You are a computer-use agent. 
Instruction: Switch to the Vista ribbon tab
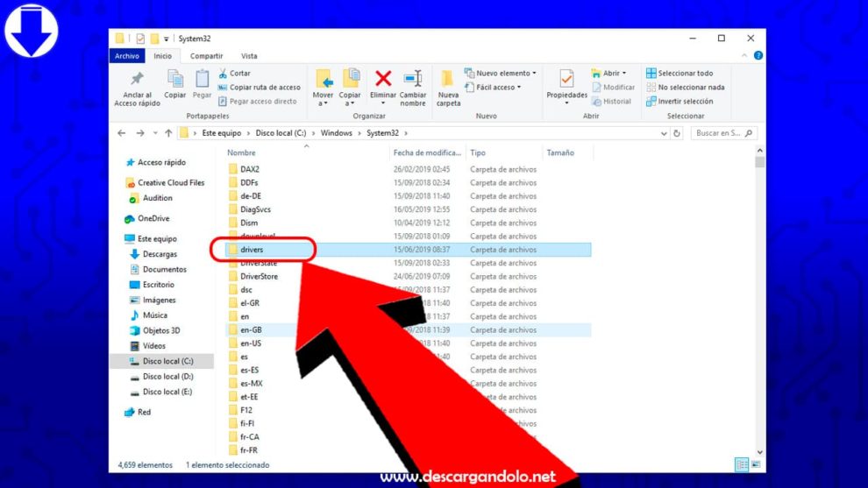249,56
